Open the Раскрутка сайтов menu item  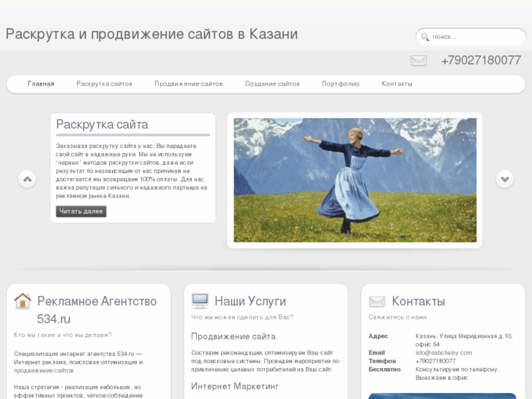tap(104, 84)
